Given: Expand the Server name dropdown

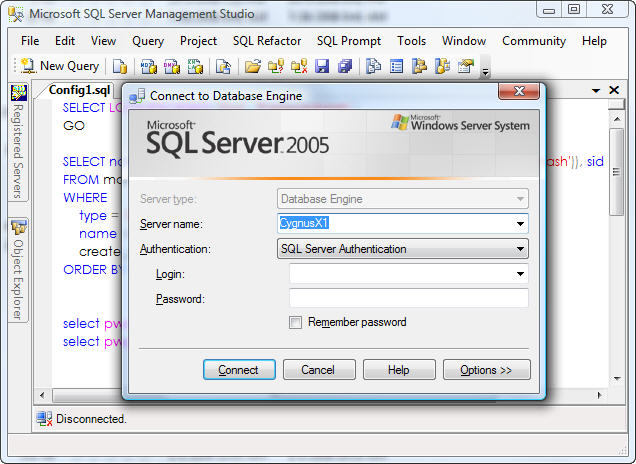Looking at the screenshot, I should (x=520, y=224).
